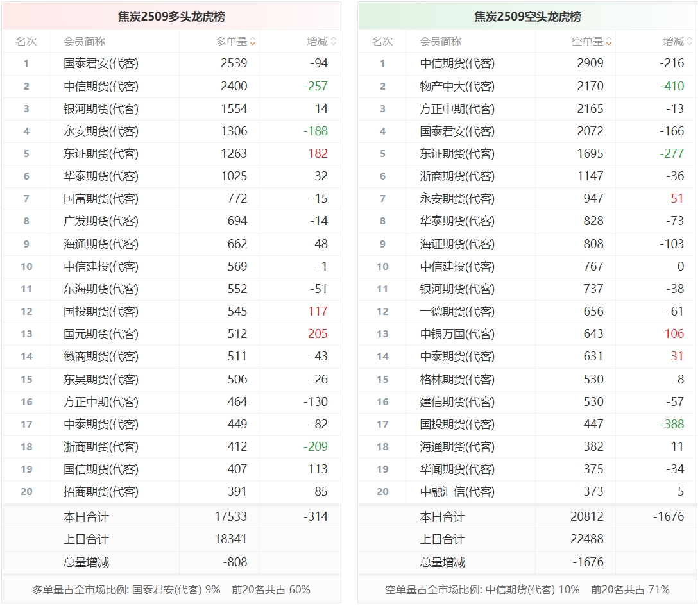The image size is (700, 606).
Task: Click long 本日合计 total 17533
Action: [x=231, y=517]
